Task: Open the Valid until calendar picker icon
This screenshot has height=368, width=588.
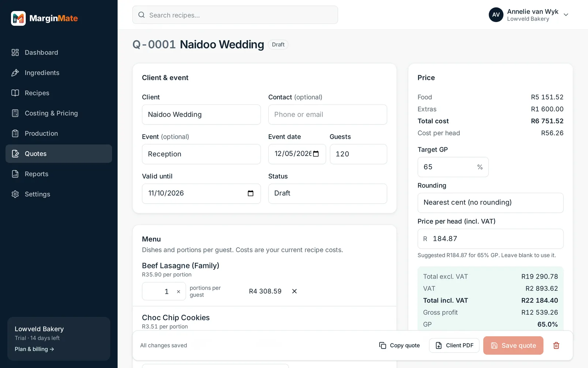Action: (x=251, y=194)
